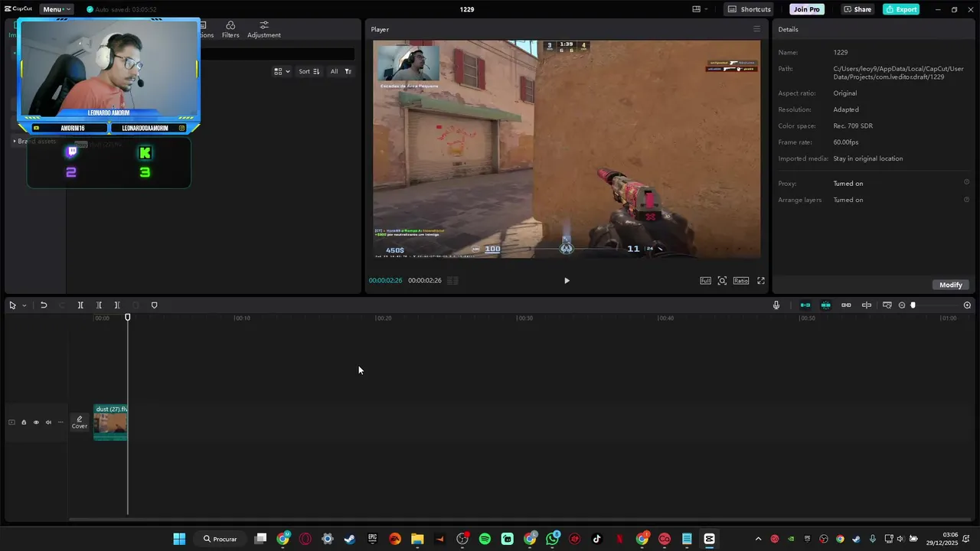Toggle main track magnet
The image size is (980, 551).
[805, 305]
